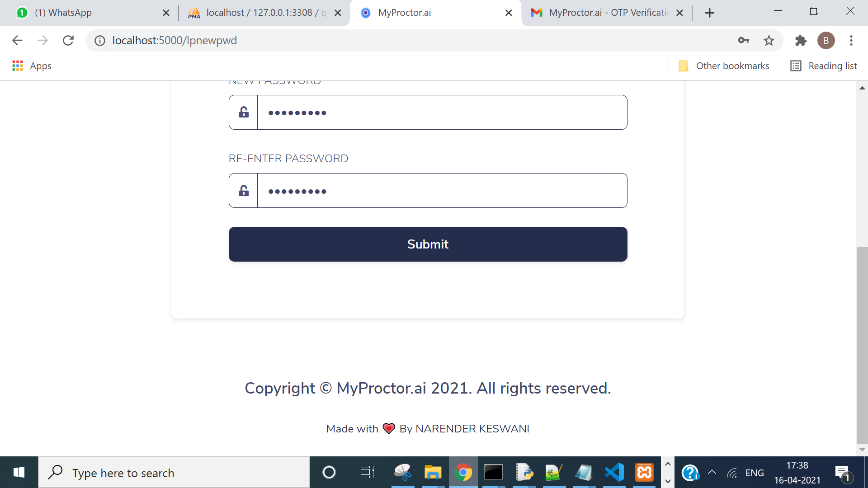This screenshot has width=868, height=488.
Task: Show hidden system tray icons chevron
Action: [x=712, y=473]
